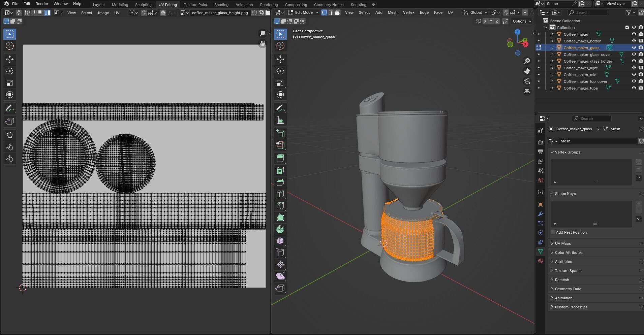Select the Inset Faces tool
The width and height of the screenshot is (644, 335).
280,170
